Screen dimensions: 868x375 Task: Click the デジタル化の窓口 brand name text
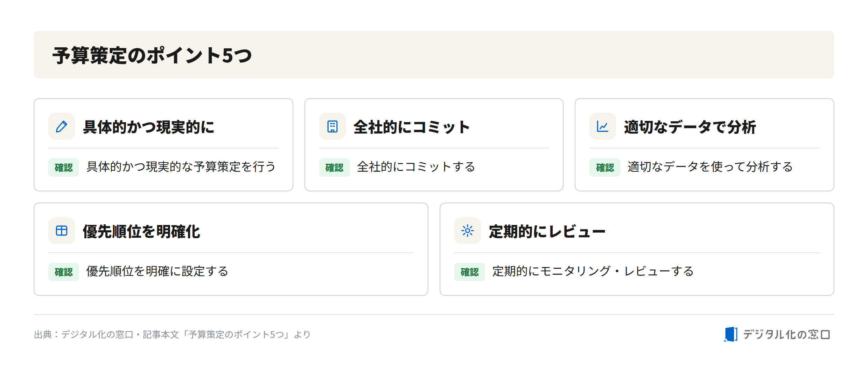786,334
